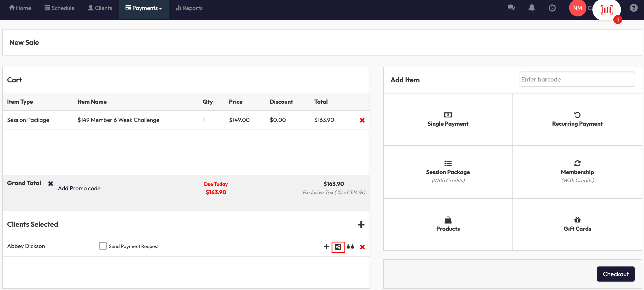
Task: Click the Checkout button
Action: tap(615, 274)
